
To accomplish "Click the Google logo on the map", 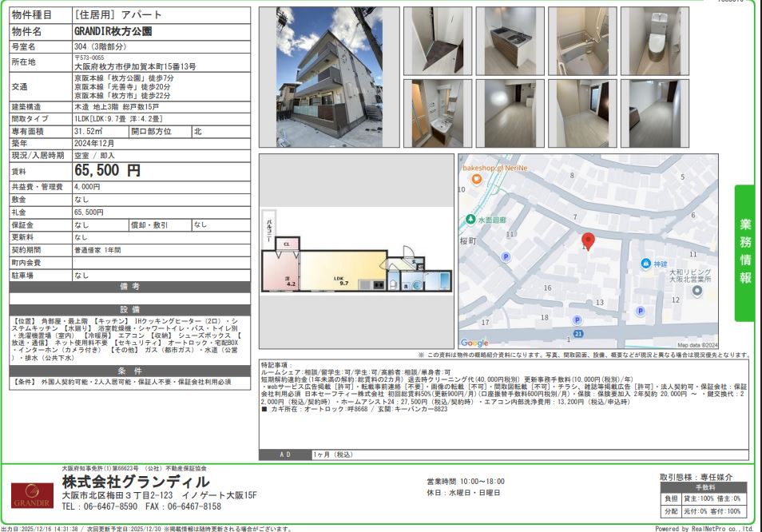I will (474, 343).
